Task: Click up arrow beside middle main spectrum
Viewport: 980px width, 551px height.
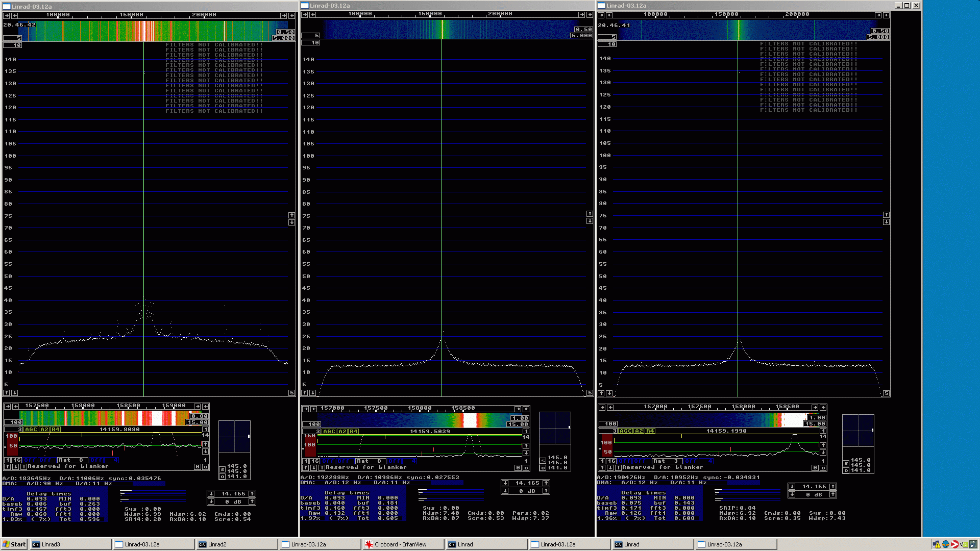Action: tap(590, 214)
